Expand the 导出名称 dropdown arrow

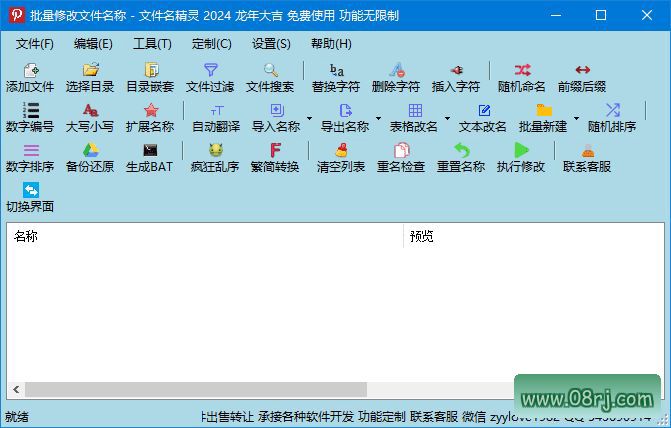coord(378,118)
